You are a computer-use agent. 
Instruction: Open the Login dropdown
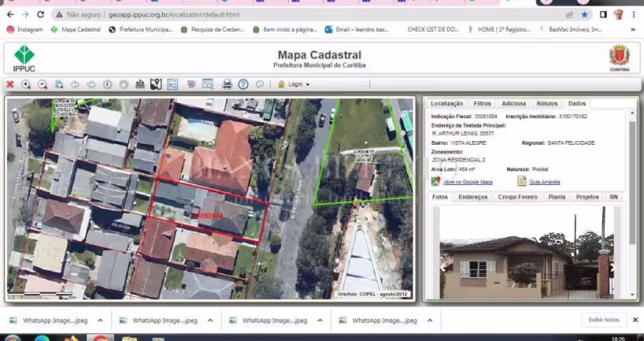click(x=294, y=84)
